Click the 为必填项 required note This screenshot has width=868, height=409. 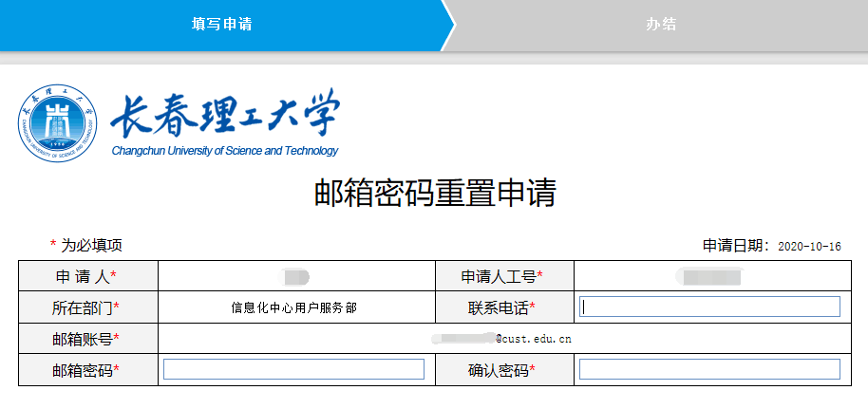click(x=86, y=245)
